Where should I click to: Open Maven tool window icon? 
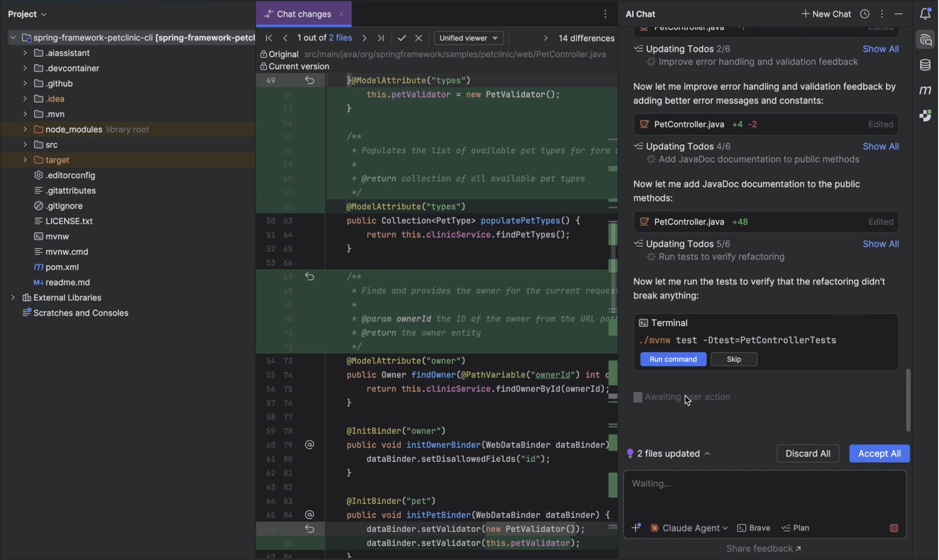(x=925, y=90)
